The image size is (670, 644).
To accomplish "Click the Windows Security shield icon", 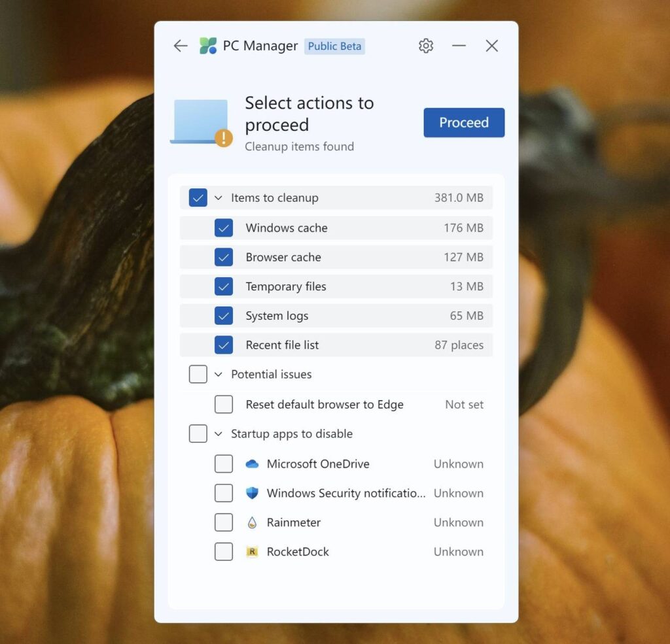I will tap(252, 493).
